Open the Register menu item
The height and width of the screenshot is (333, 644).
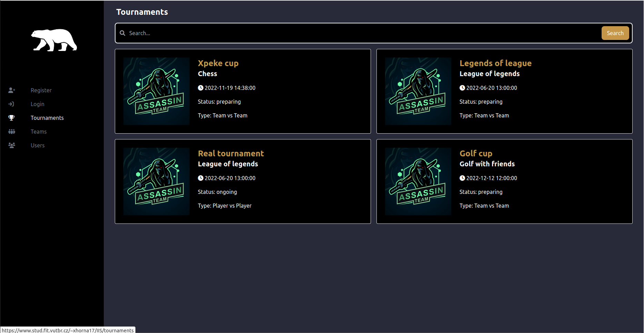[x=41, y=90]
